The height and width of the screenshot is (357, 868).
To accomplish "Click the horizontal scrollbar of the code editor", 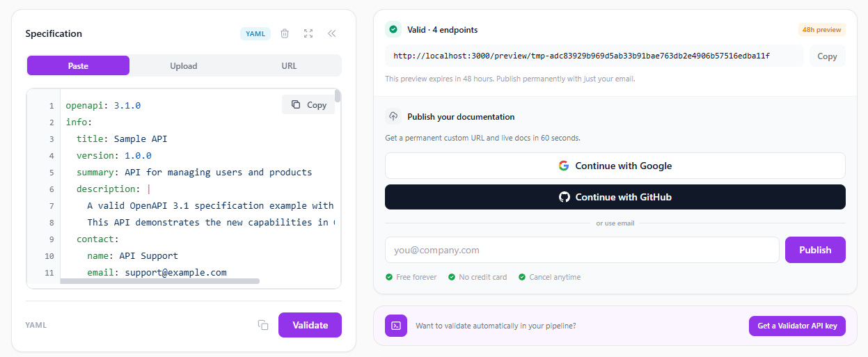I will point(160,281).
